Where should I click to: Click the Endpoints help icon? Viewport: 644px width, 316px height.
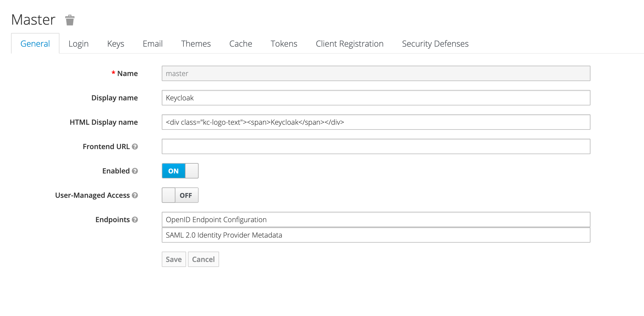[x=135, y=220]
